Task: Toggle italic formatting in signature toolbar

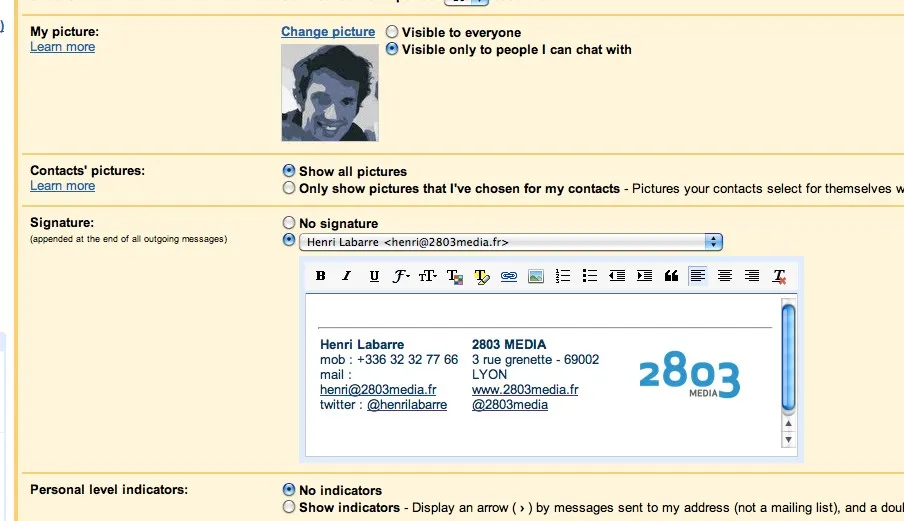Action: 346,276
